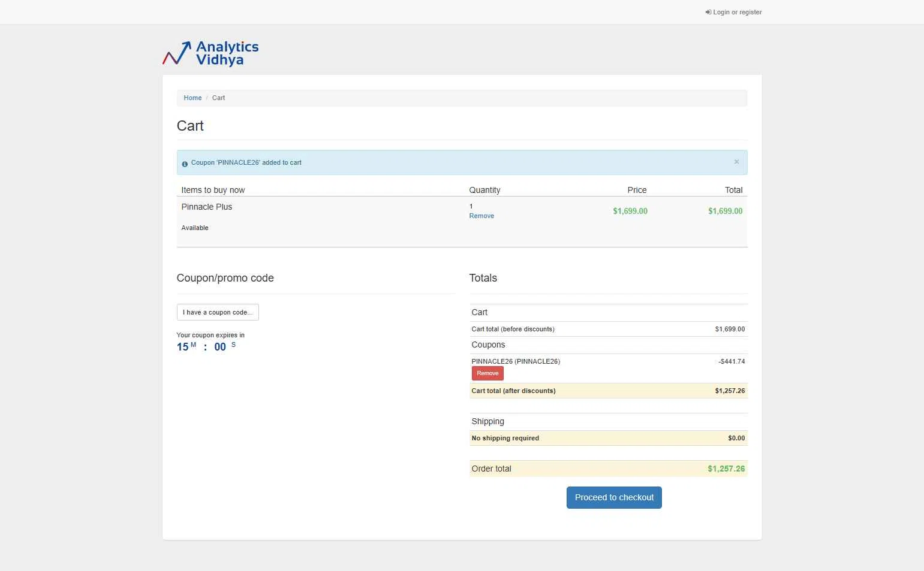Click the Coupons section label
Image resolution: width=924 pixels, height=571 pixels.
pyautogui.click(x=488, y=345)
